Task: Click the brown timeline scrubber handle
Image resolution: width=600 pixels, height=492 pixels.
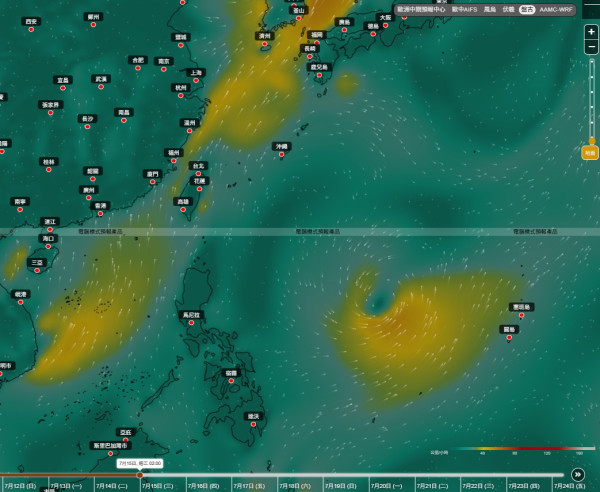Action: click(140, 475)
